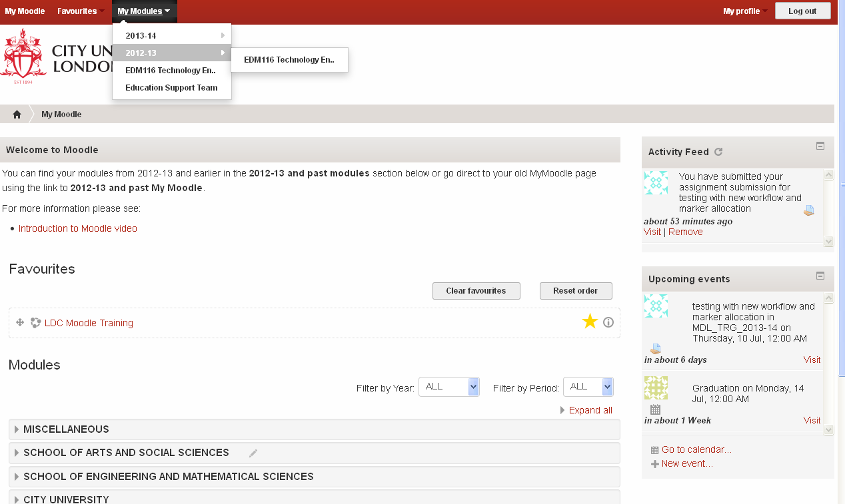Open the 2013-14 submenu
Image resolution: width=845 pixels, height=504 pixels.
tap(172, 36)
